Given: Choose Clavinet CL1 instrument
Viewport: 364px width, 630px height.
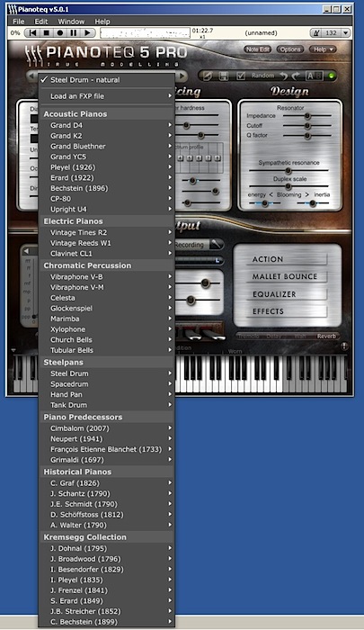Looking at the screenshot, I should [x=106, y=254].
